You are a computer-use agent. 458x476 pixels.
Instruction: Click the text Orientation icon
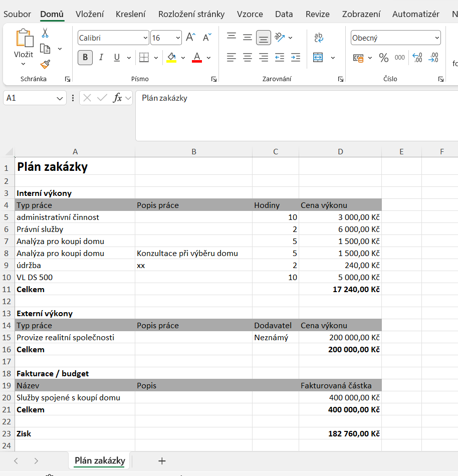click(x=280, y=38)
